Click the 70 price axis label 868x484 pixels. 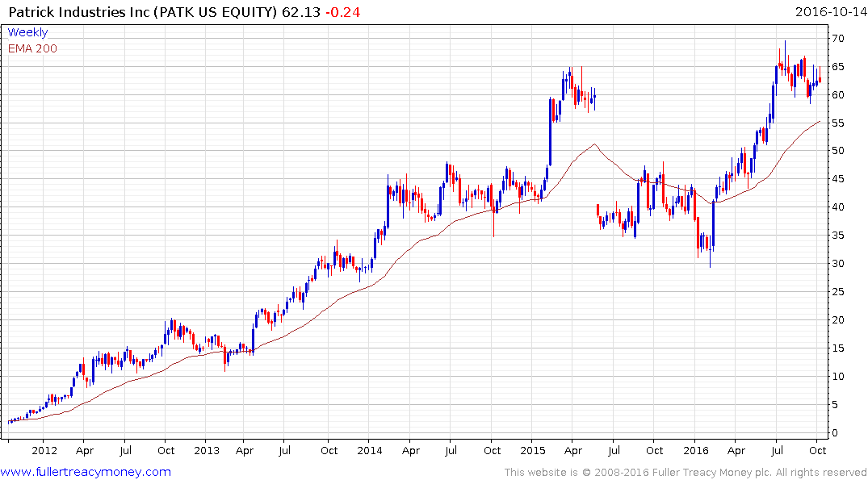point(837,39)
